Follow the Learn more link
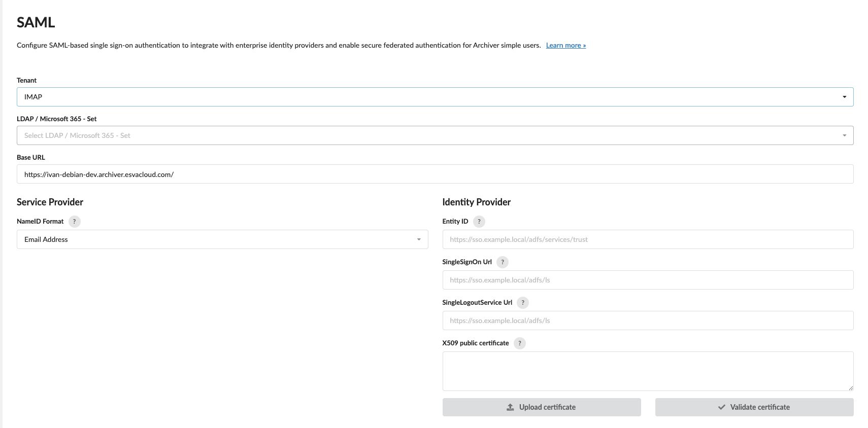The width and height of the screenshot is (868, 428). [566, 45]
